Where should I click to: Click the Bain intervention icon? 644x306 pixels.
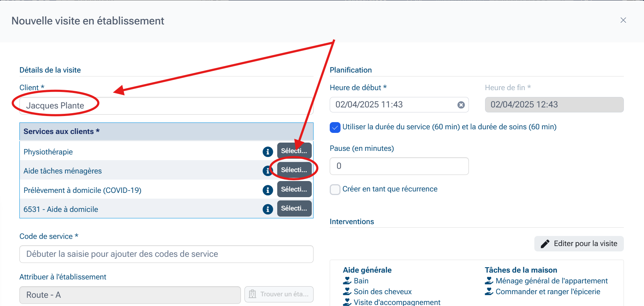tap(347, 281)
